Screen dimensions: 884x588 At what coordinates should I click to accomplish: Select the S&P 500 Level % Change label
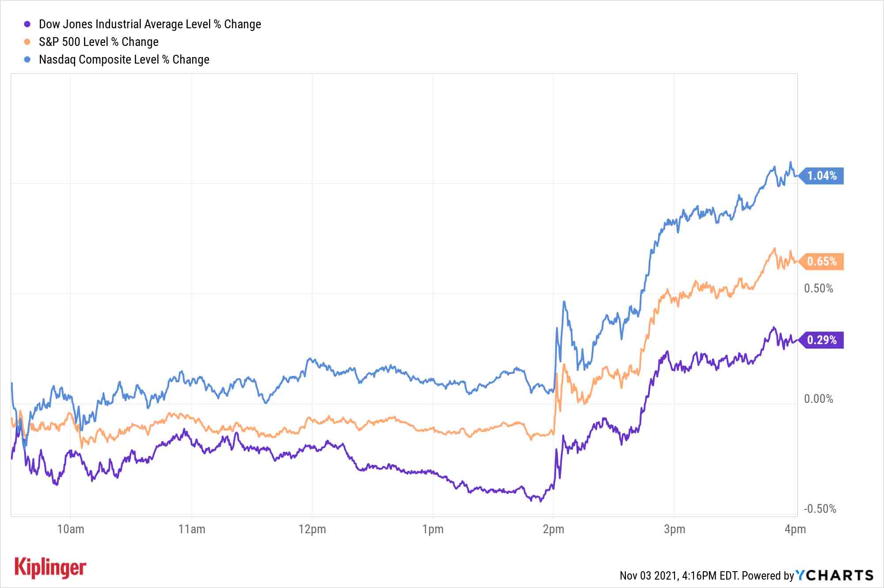pos(99,42)
